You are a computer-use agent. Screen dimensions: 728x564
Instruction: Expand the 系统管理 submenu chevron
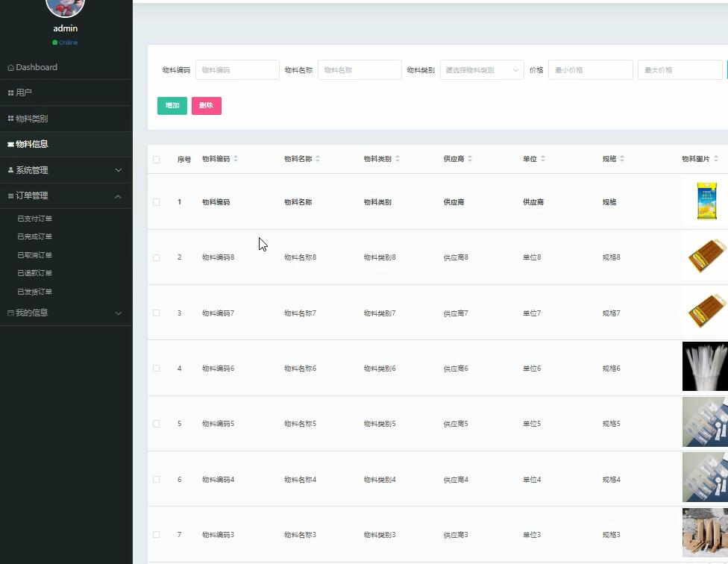(x=119, y=170)
